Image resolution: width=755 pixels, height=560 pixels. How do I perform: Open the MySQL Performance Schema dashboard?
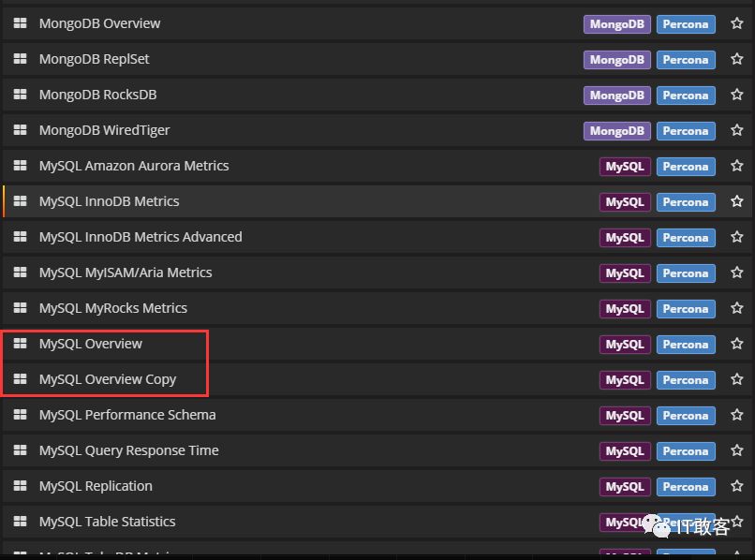click(x=127, y=415)
